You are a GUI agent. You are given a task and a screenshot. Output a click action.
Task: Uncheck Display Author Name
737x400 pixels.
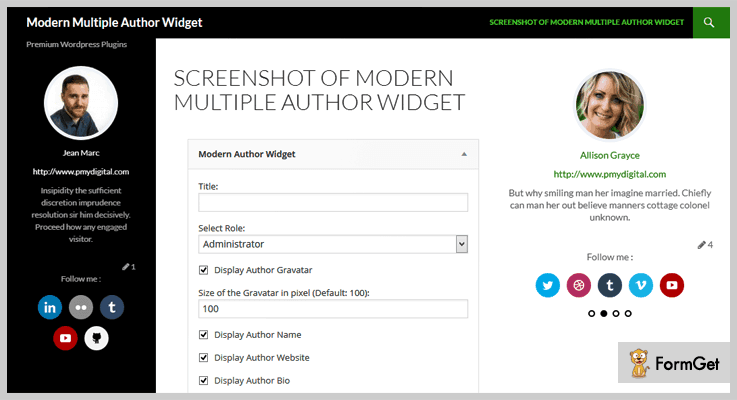204,335
